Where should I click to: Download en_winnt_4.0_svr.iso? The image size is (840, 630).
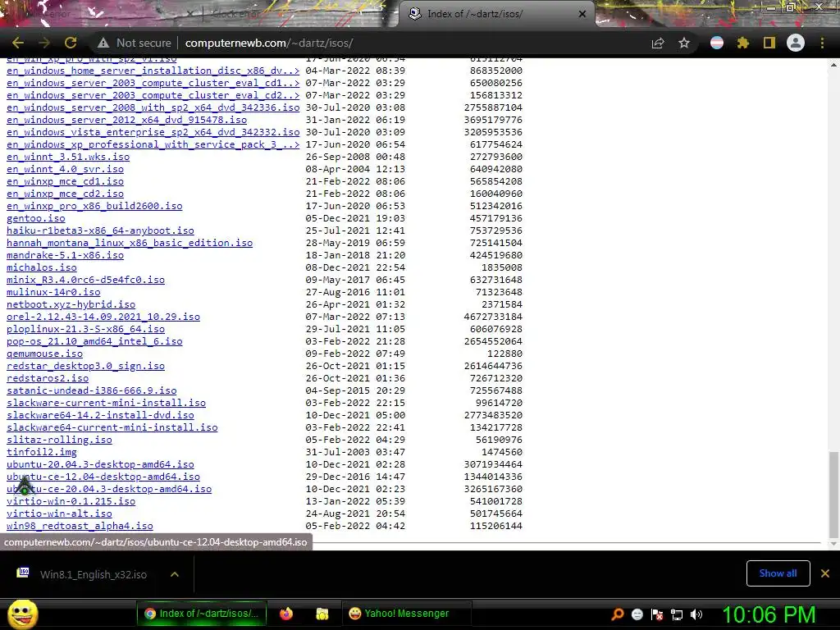(x=66, y=169)
